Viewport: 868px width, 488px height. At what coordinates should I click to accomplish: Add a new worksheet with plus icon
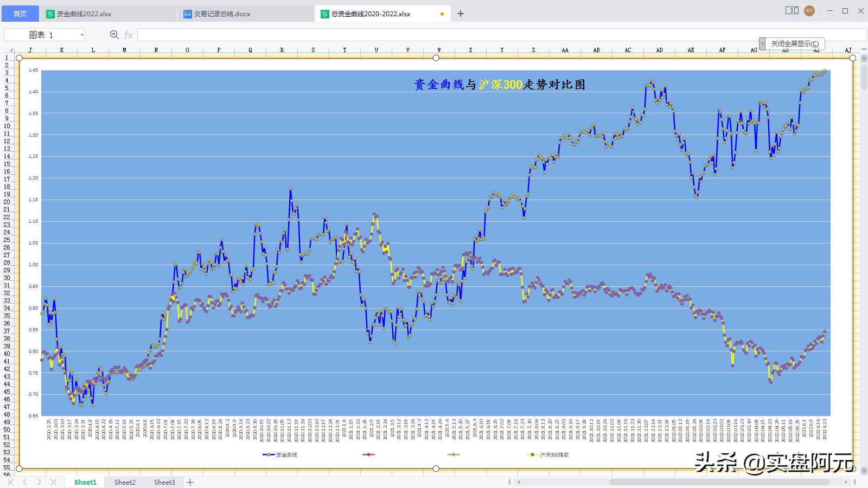[190, 482]
